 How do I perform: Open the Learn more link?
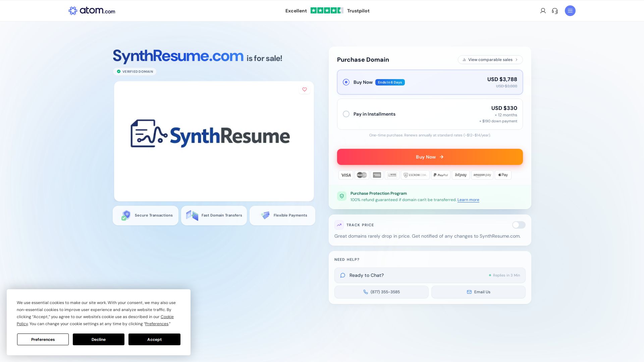[468, 200]
